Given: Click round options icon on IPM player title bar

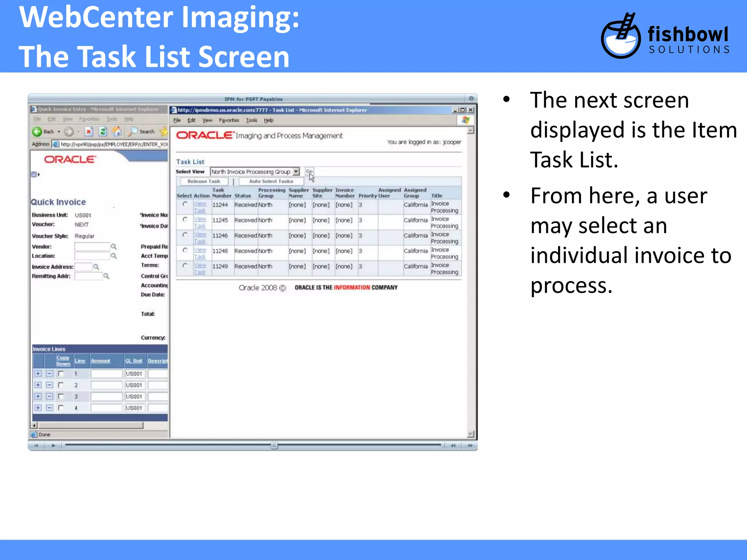Looking at the screenshot, I should 471,98.
